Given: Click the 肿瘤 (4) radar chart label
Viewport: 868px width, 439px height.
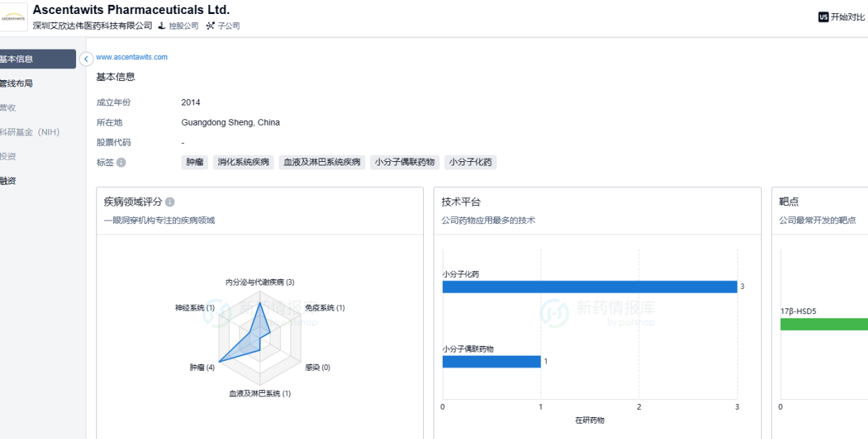Looking at the screenshot, I should [x=202, y=367].
